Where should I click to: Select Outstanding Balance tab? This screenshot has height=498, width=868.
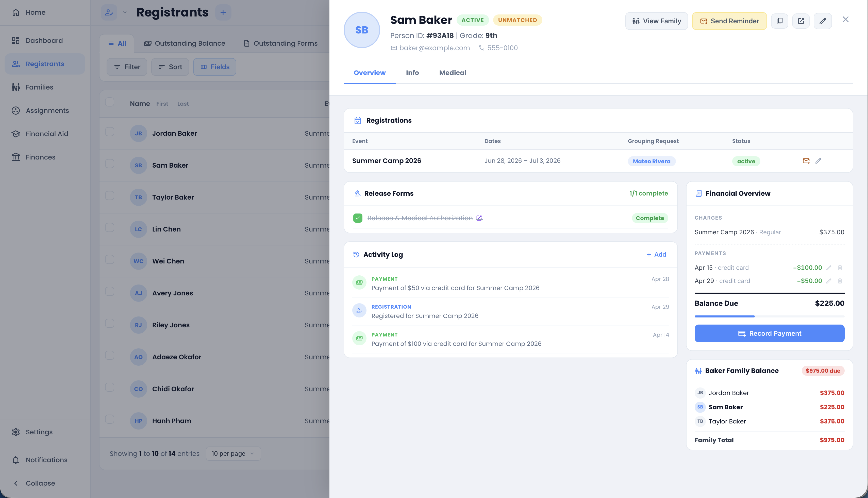tap(185, 43)
